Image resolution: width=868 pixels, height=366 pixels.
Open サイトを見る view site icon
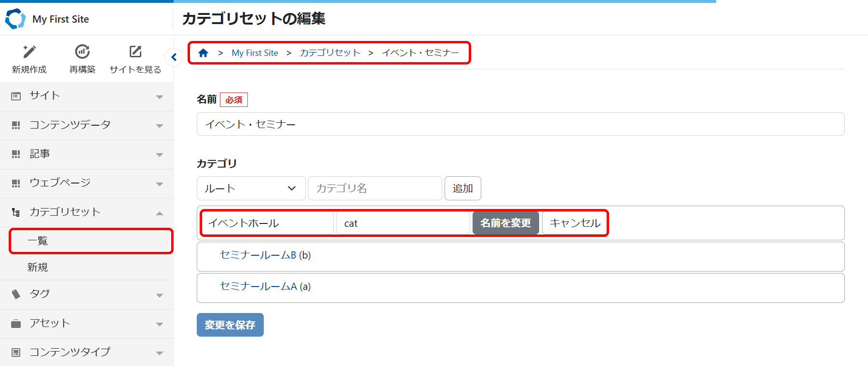(x=136, y=52)
